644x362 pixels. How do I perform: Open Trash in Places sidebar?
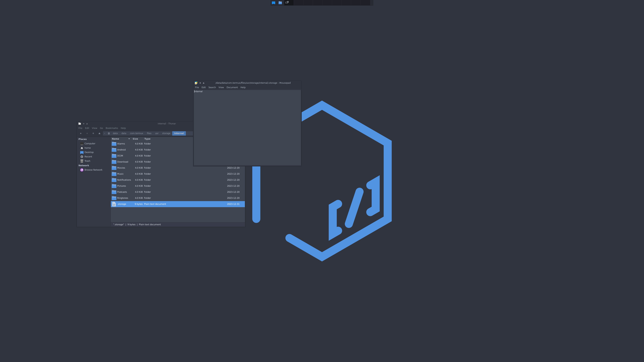pyautogui.click(x=87, y=161)
